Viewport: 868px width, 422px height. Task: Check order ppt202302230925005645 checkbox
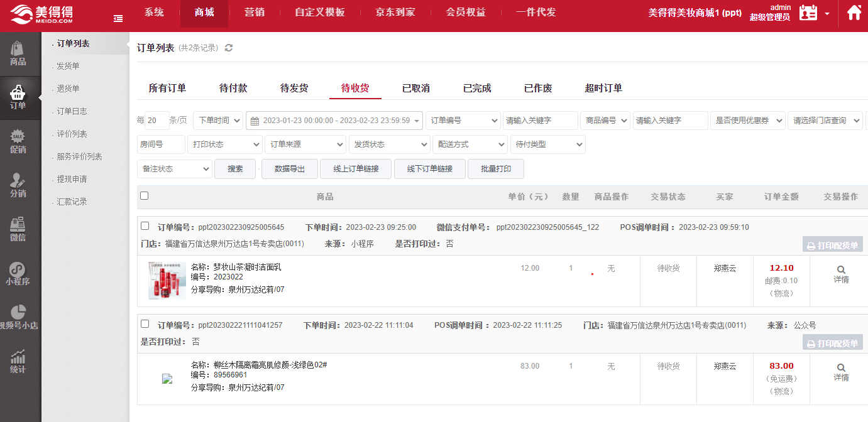click(x=145, y=226)
